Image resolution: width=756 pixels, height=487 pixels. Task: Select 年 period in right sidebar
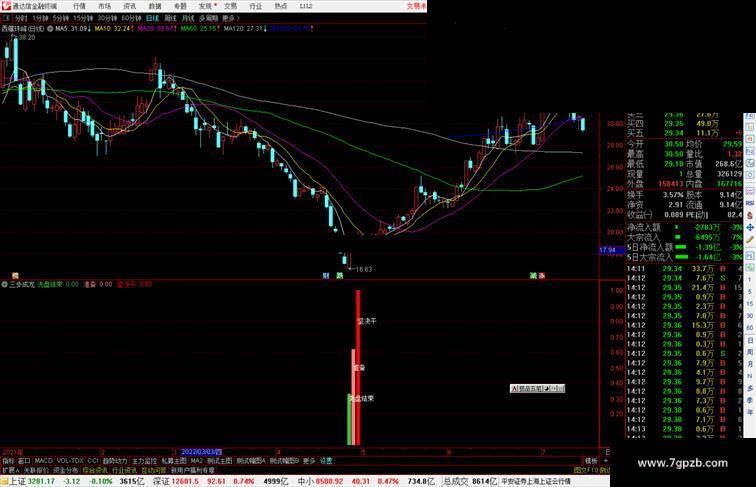[750, 412]
